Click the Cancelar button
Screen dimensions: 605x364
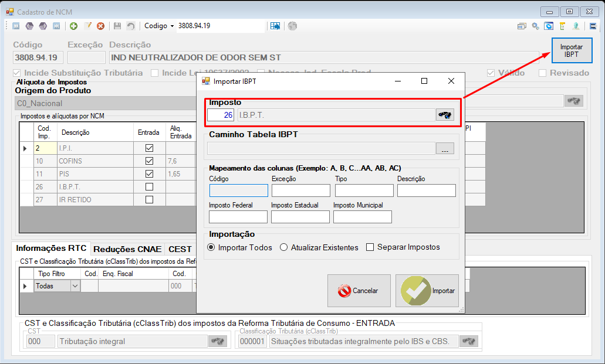coord(359,291)
